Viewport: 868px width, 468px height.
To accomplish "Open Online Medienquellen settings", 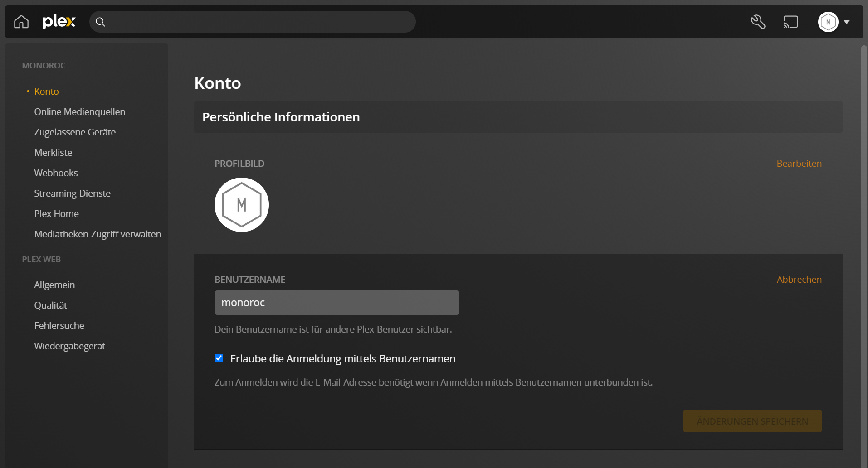I will point(80,112).
